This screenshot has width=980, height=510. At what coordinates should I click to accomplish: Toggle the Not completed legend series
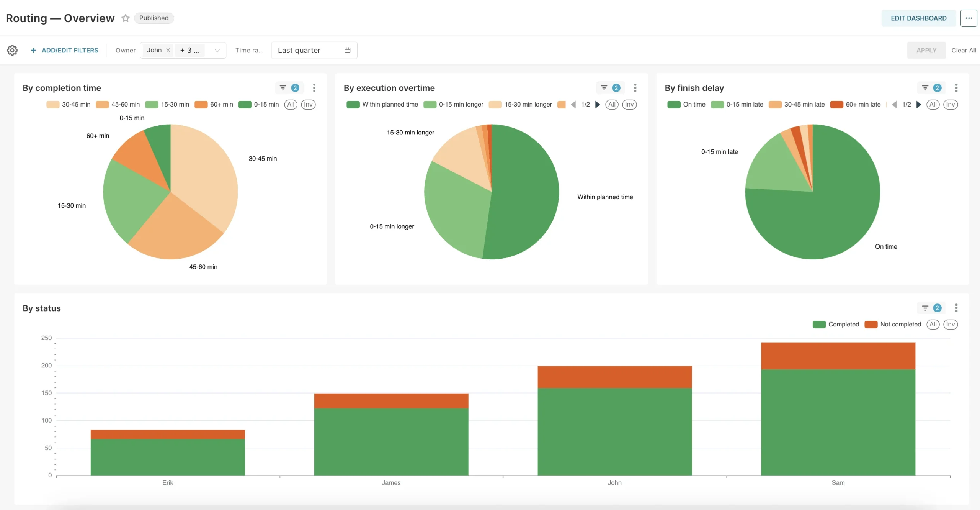893,325
